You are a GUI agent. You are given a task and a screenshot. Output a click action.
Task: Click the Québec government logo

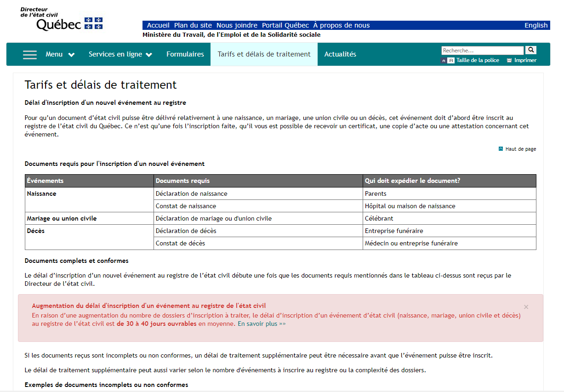click(62, 20)
